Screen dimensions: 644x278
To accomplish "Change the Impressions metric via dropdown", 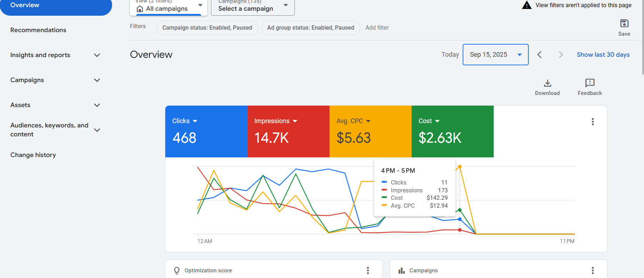I will click(x=295, y=121).
